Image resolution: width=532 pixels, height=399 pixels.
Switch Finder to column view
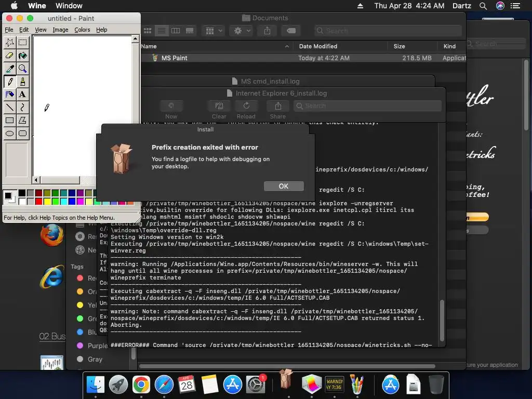176,31
